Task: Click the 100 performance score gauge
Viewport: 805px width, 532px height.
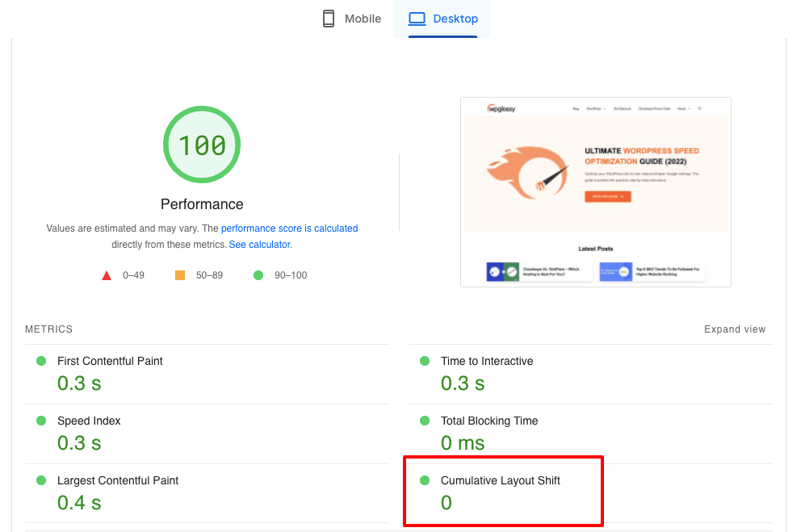Action: coord(202,145)
